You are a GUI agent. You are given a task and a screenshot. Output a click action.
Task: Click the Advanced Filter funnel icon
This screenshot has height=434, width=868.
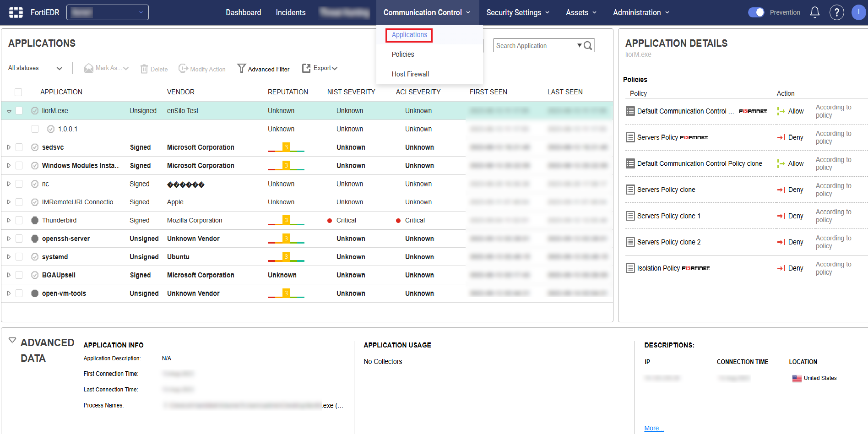[x=241, y=69]
